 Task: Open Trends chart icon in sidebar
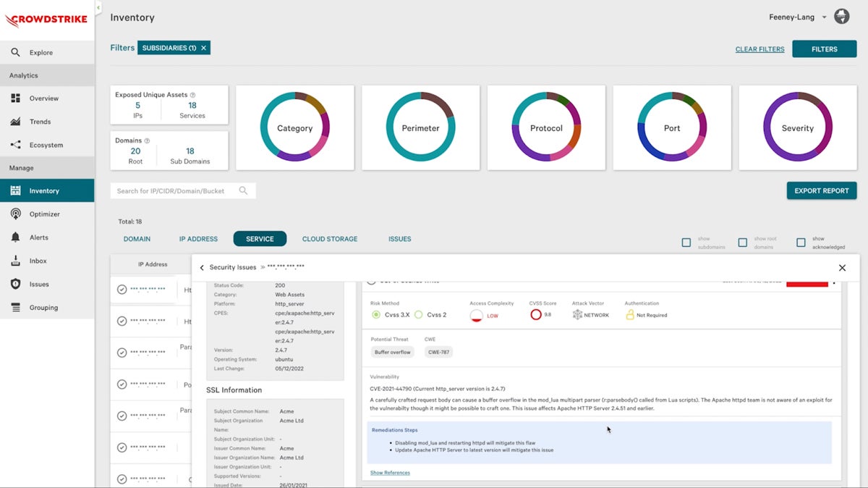[15, 122]
